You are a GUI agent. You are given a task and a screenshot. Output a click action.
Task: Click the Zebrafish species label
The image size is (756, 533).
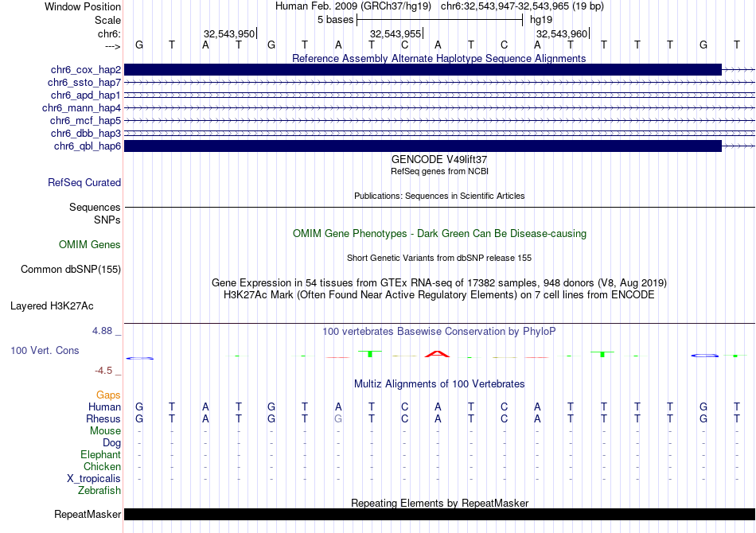[x=99, y=491]
